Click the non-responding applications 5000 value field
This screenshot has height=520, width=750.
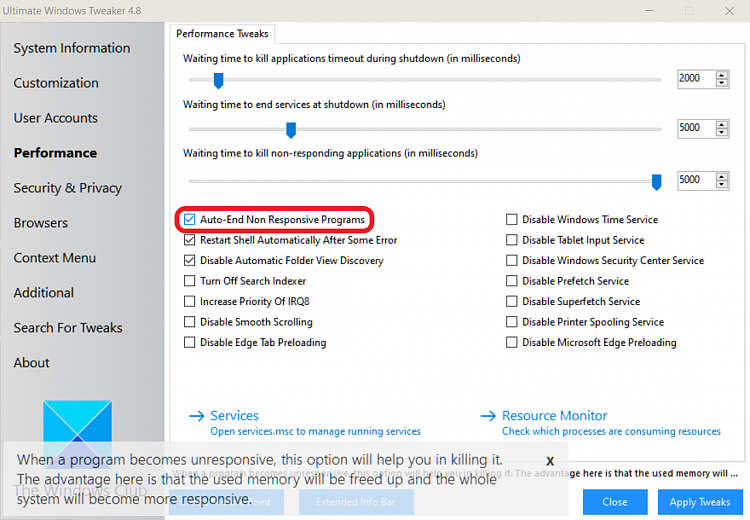point(696,180)
